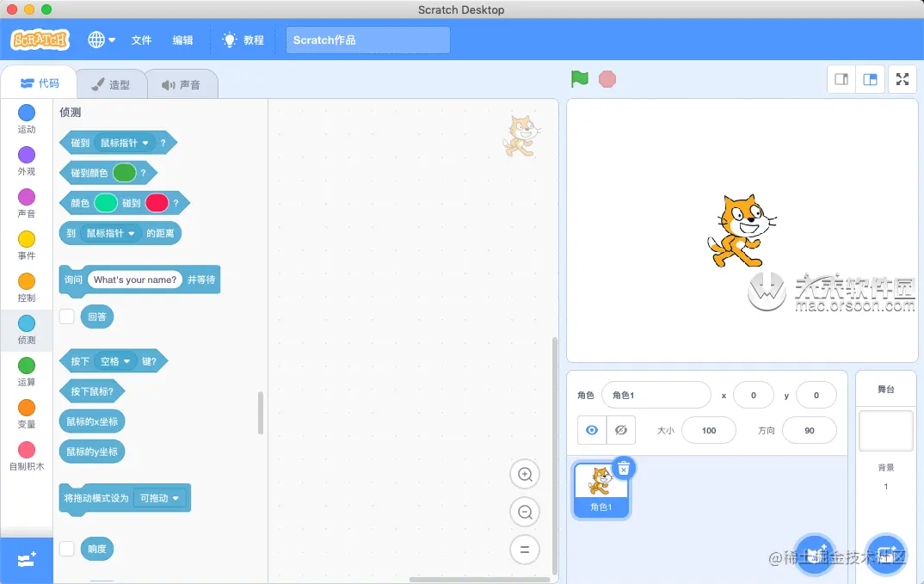The image size is (924, 584).
Task: Click the 角色1 sprite name field
Action: [x=656, y=395]
